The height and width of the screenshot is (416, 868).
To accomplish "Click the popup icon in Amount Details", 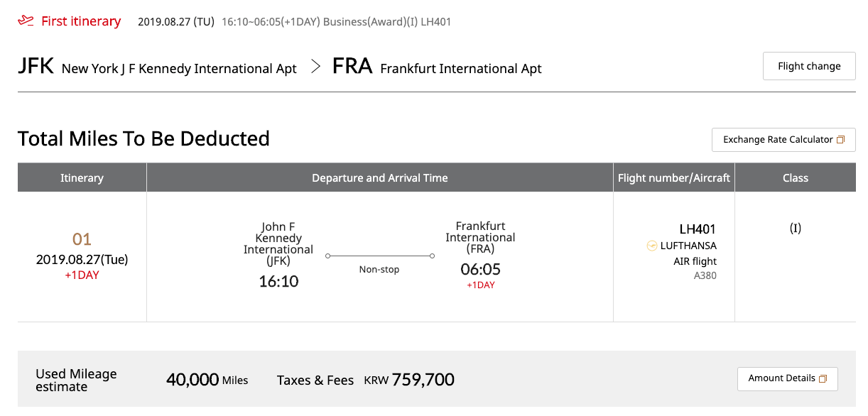I will click(823, 378).
